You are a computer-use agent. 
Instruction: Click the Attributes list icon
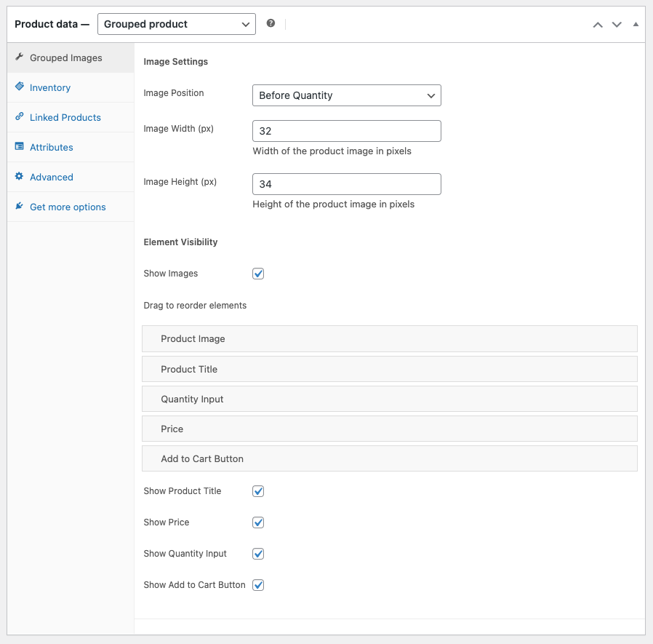20,146
